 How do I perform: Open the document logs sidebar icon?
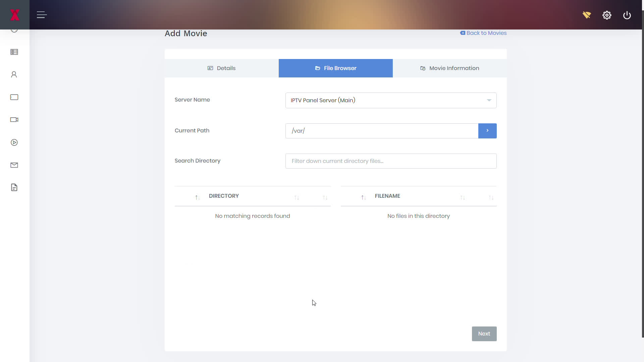[14, 187]
